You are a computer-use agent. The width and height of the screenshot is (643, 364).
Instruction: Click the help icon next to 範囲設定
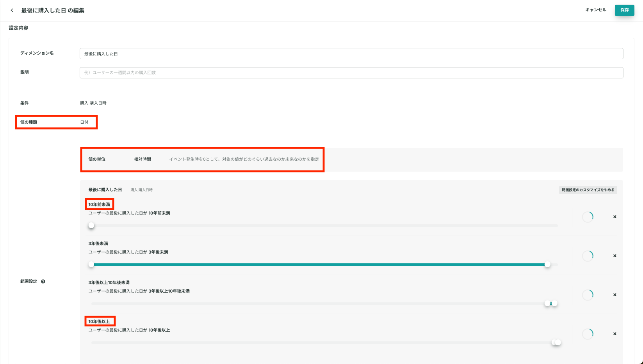click(x=43, y=281)
